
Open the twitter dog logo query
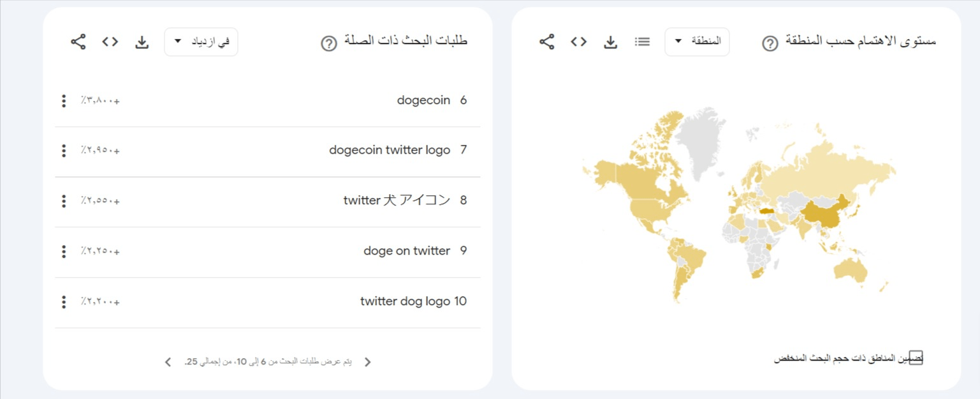(405, 301)
